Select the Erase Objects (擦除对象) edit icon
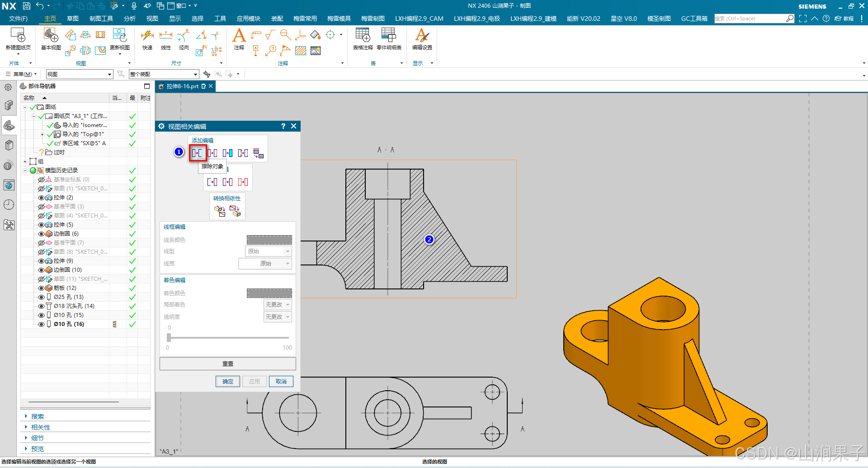 (198, 153)
